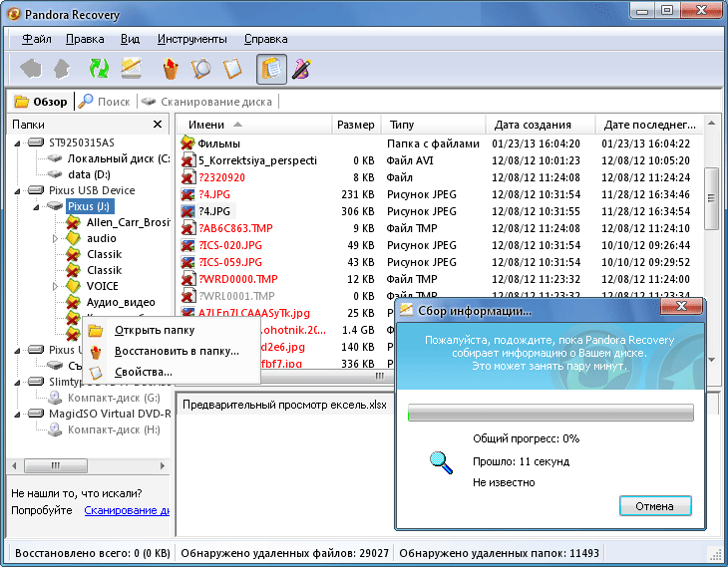Collapse the MagicISO Virtual DVD-R node
The height and width of the screenshot is (567, 728).
click(17, 415)
